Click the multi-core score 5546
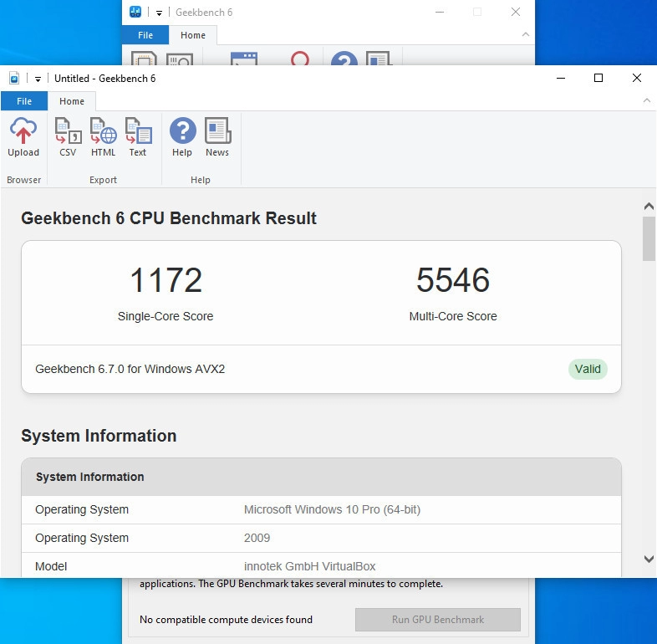The width and height of the screenshot is (657, 644). pyautogui.click(x=453, y=280)
